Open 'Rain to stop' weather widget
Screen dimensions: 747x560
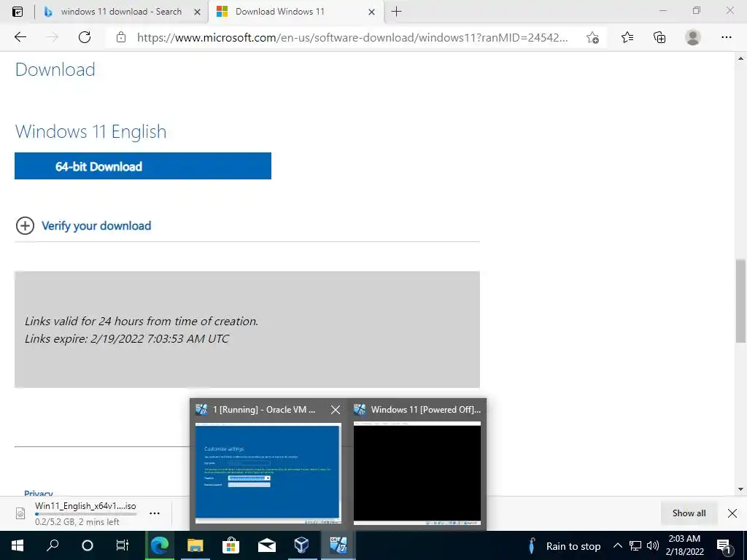click(564, 545)
